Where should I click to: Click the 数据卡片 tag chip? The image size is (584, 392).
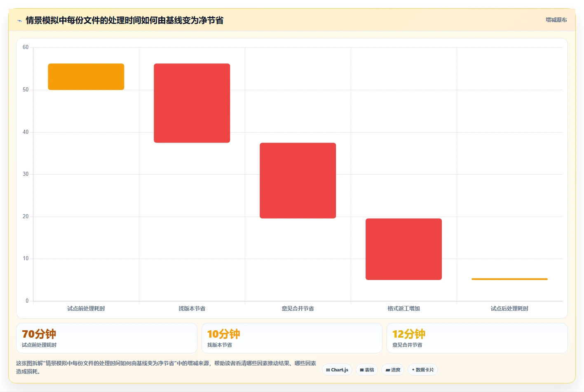coord(423,370)
